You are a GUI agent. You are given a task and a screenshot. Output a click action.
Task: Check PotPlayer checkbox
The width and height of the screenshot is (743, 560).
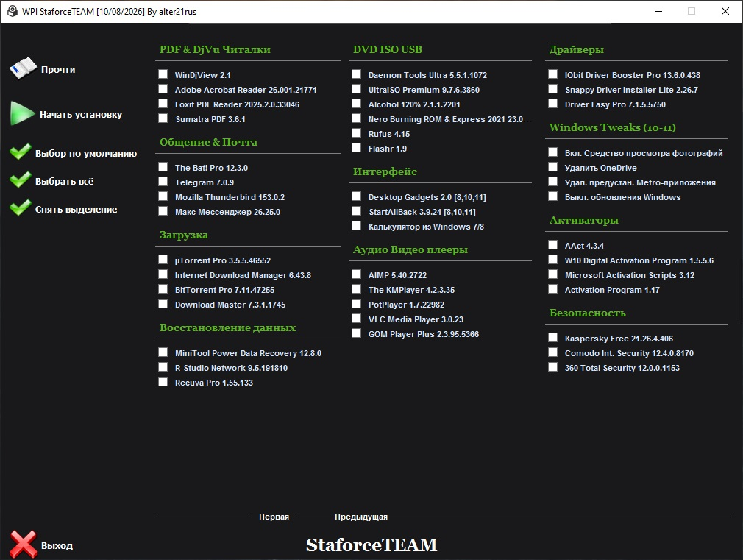coord(356,303)
